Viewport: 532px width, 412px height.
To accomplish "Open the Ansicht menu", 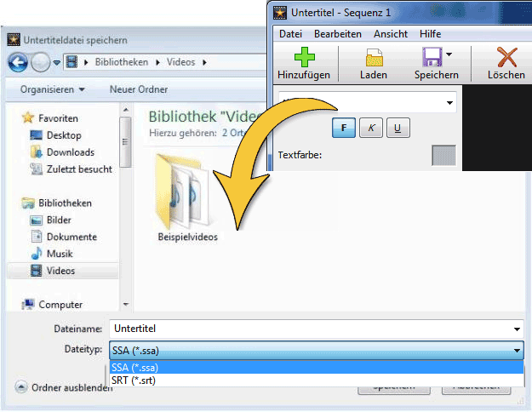I will 390,34.
